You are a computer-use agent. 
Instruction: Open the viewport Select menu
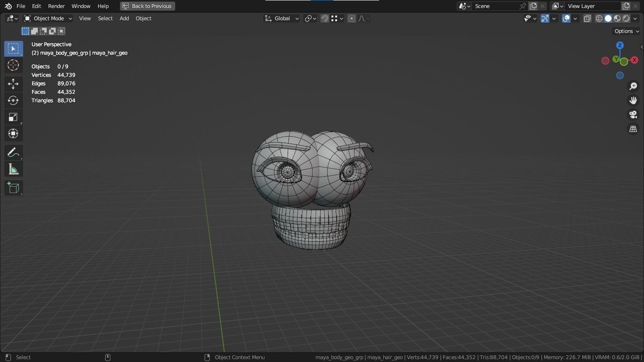[x=105, y=18]
